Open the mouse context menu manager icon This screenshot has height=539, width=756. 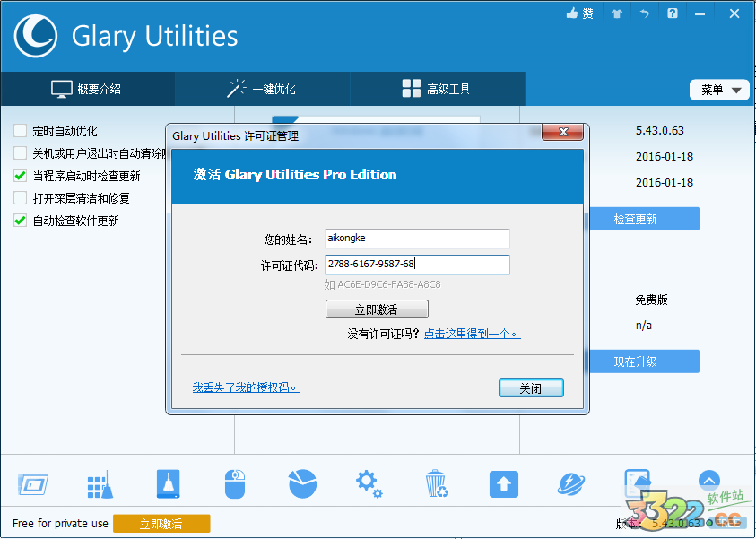coord(235,484)
